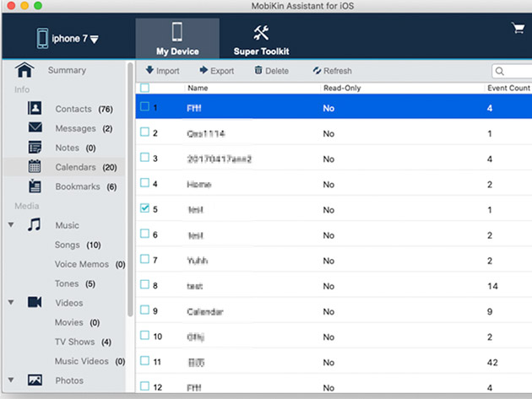Click the Photos picture icon

(35, 380)
